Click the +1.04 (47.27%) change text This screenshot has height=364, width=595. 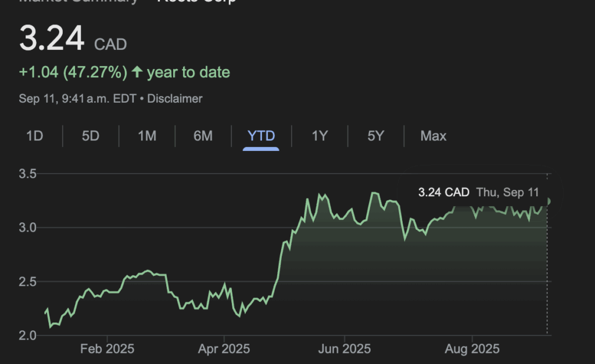coord(73,73)
